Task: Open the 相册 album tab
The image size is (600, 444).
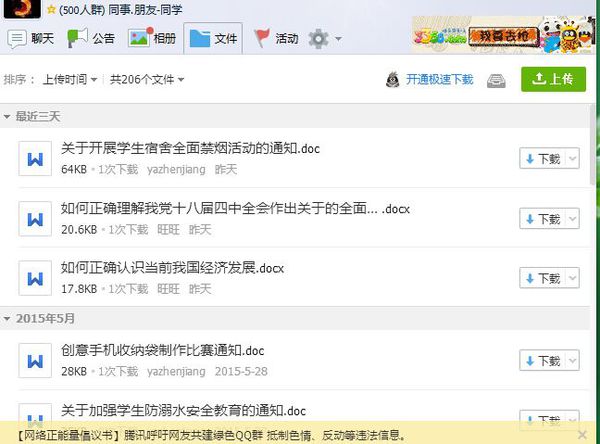Action: (x=152, y=38)
